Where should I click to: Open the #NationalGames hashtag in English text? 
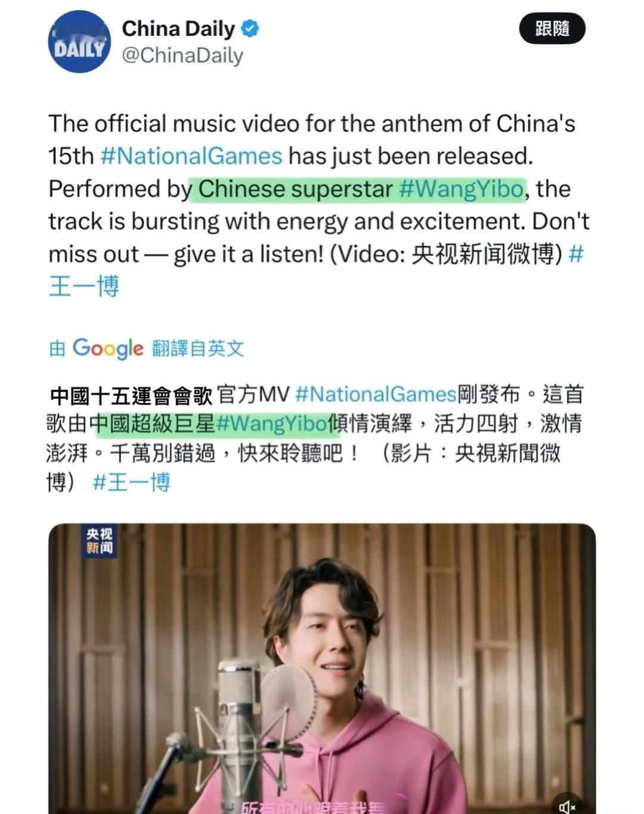(191, 156)
